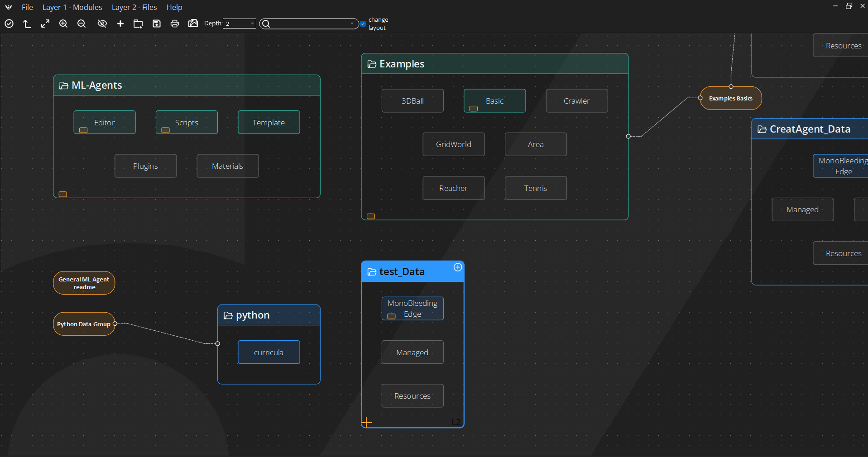Select the Resources node in CreatAgent_Data
This screenshot has height=457, width=868.
click(840, 253)
